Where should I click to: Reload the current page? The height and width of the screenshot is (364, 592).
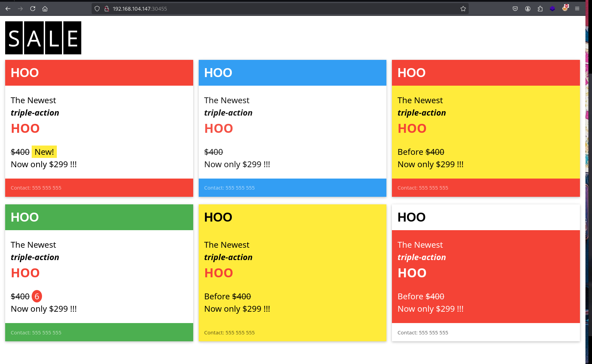tap(33, 9)
